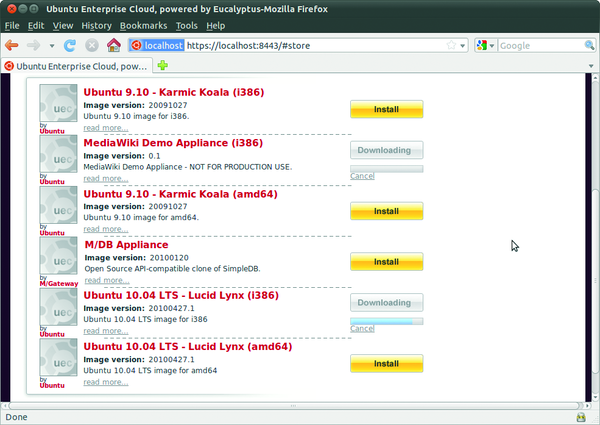Open the history dropdown next to Forward
The width and height of the screenshot is (600, 425).
pos(52,46)
